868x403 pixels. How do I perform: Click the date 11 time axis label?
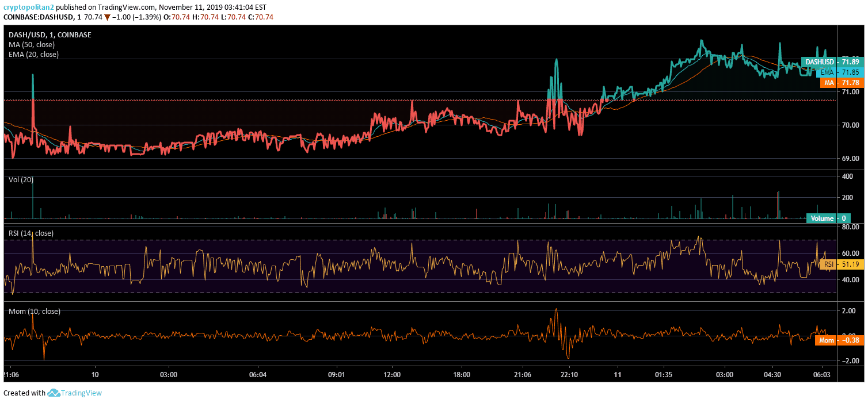[617, 375]
